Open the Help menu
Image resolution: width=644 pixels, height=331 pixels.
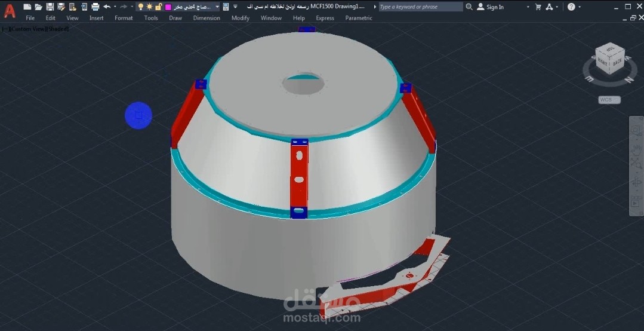(x=298, y=18)
